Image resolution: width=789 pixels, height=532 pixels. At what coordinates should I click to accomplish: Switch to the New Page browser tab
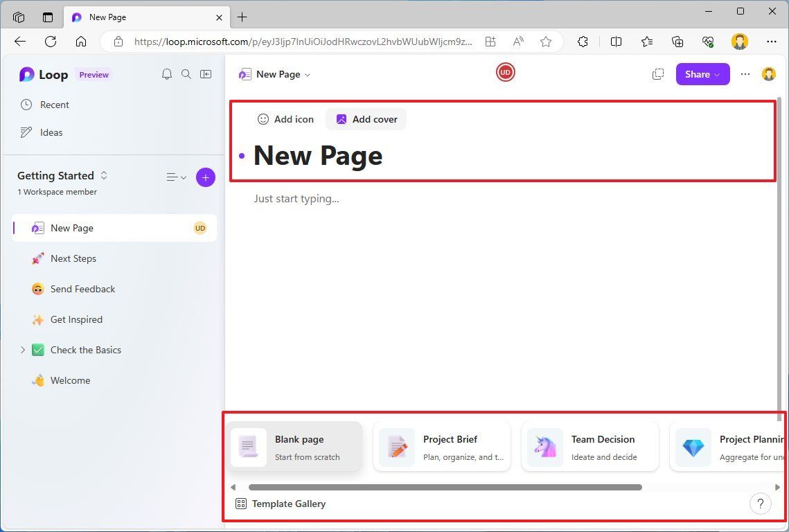tap(139, 17)
